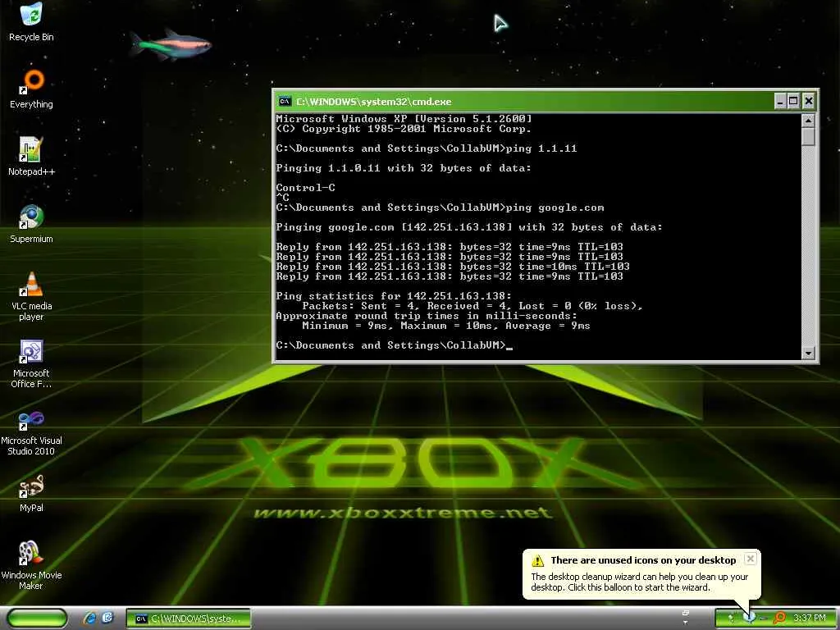Open the Recycle Bin desktop icon
This screenshot has height=630, width=840.
point(32,22)
